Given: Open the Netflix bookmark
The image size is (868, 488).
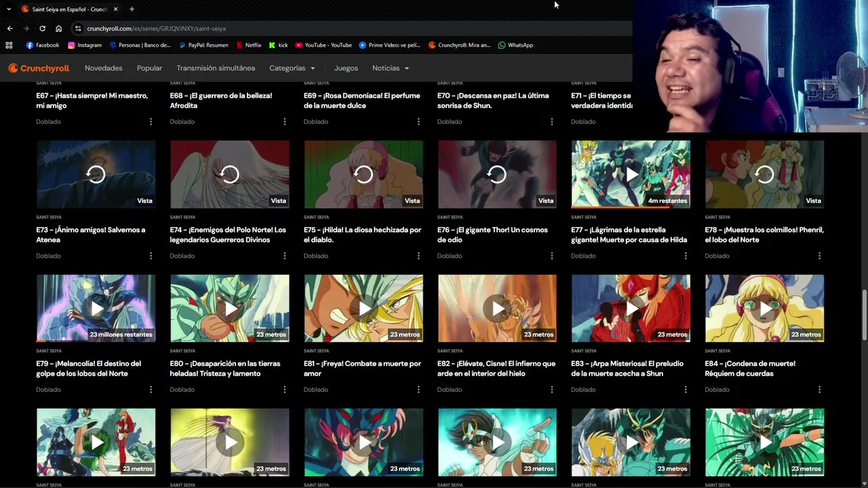Looking at the screenshot, I should [249, 45].
